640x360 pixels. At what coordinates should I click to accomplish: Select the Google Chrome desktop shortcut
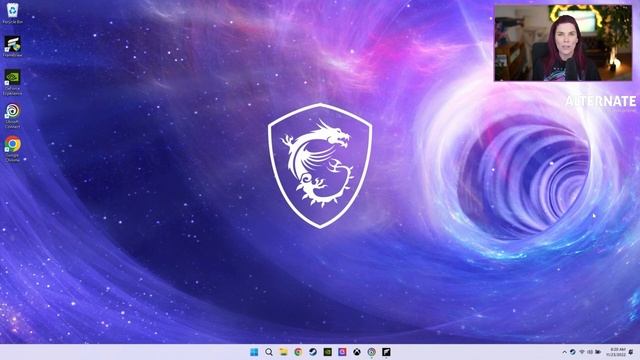(12, 149)
